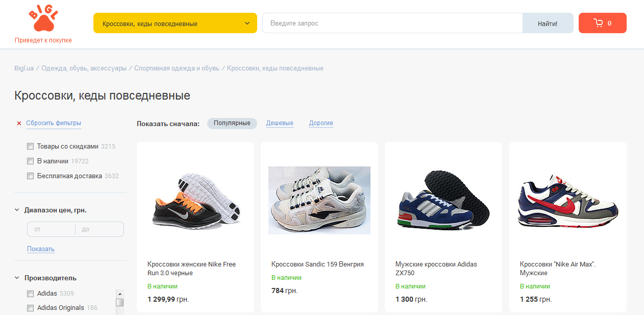Open the Nike Free Run shoe thumbnail
The image size is (644, 315).
[x=195, y=200]
